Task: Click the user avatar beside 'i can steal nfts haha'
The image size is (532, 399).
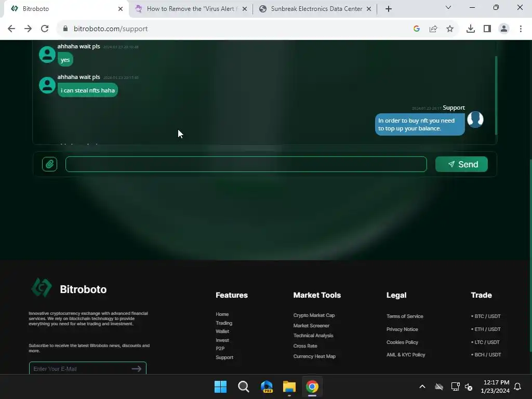Action: click(x=47, y=85)
